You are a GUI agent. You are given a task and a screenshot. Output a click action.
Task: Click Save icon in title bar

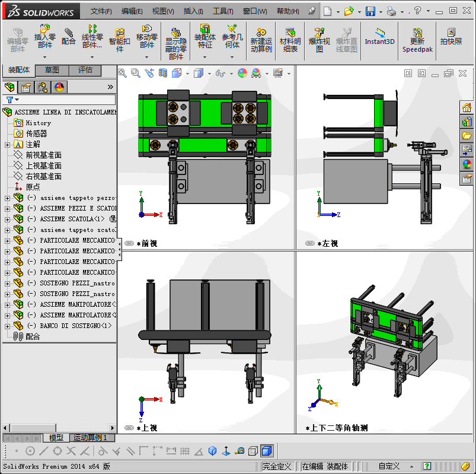pos(370,11)
